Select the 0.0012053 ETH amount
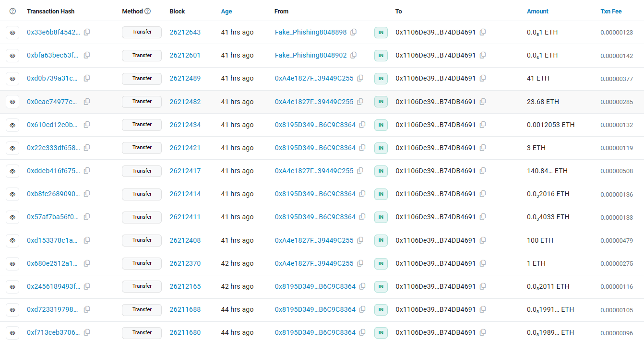The image size is (644, 341). point(550,125)
